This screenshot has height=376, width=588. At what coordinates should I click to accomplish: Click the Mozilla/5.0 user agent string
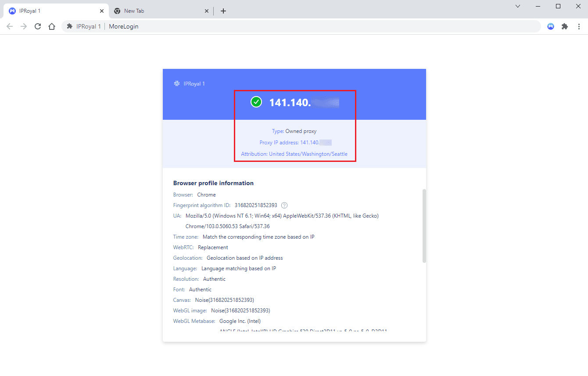coord(282,221)
